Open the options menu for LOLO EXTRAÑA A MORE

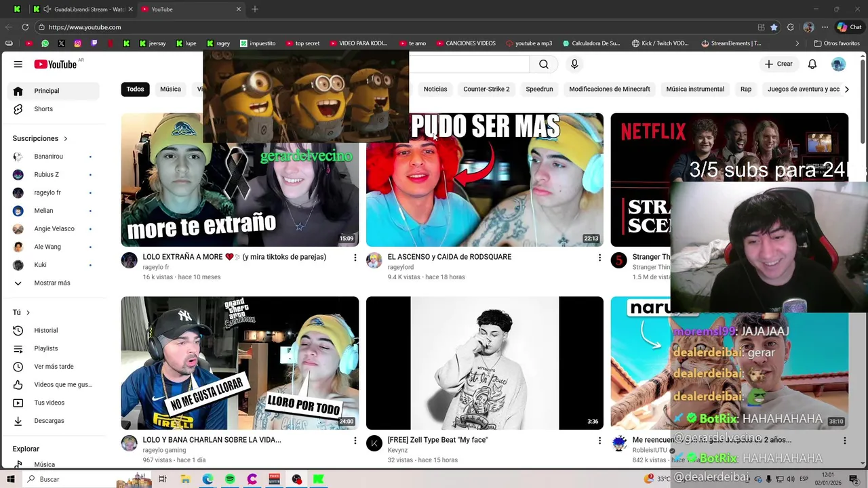[x=355, y=258]
